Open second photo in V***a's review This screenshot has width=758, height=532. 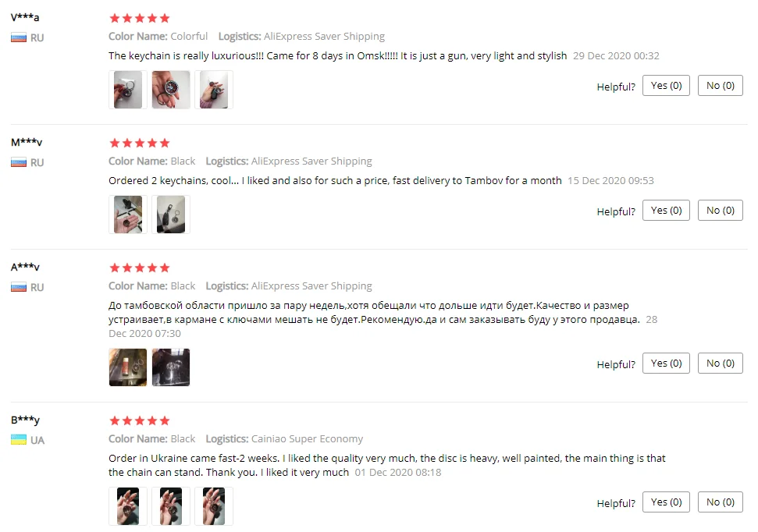(171, 90)
